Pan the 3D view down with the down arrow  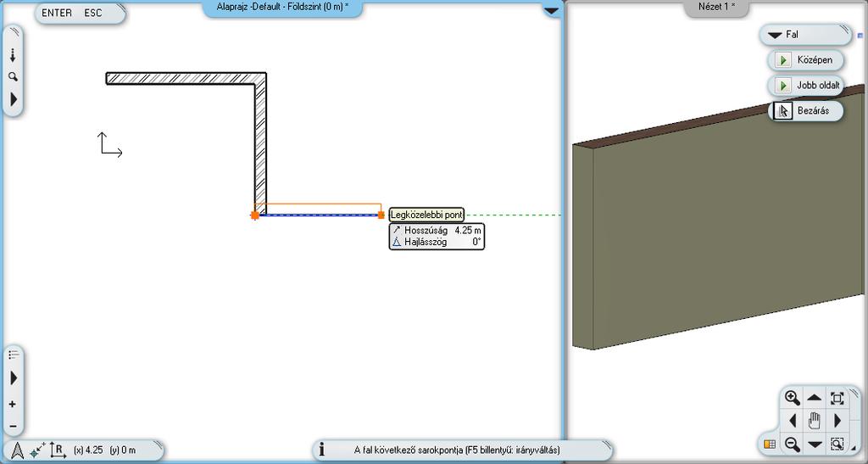(815, 444)
